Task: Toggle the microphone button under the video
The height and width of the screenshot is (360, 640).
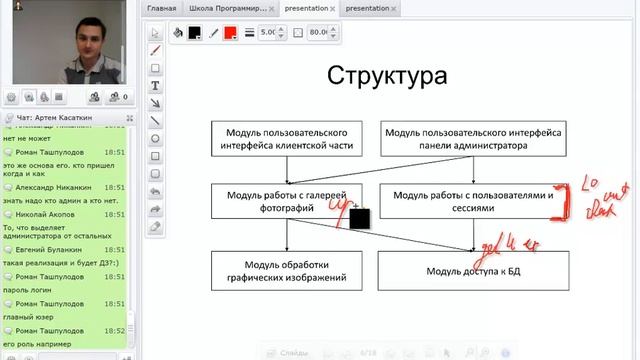Action: (44, 97)
